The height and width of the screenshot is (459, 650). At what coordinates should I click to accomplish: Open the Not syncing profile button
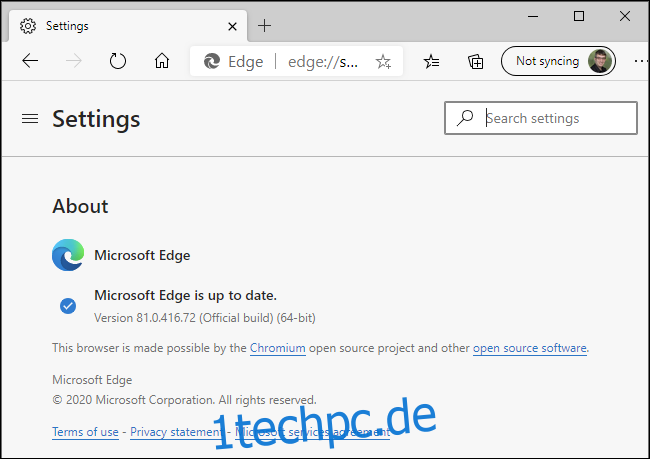point(558,61)
